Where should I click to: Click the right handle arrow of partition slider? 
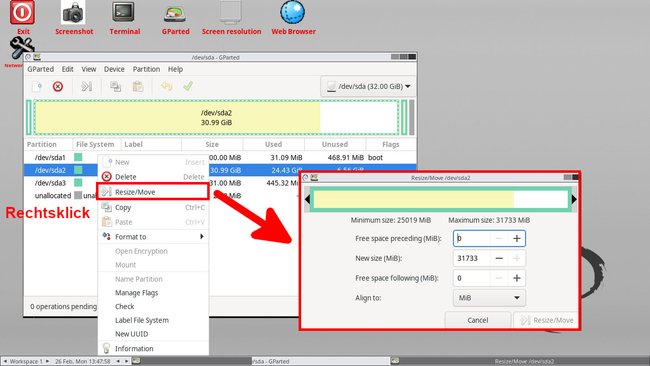[x=574, y=199]
